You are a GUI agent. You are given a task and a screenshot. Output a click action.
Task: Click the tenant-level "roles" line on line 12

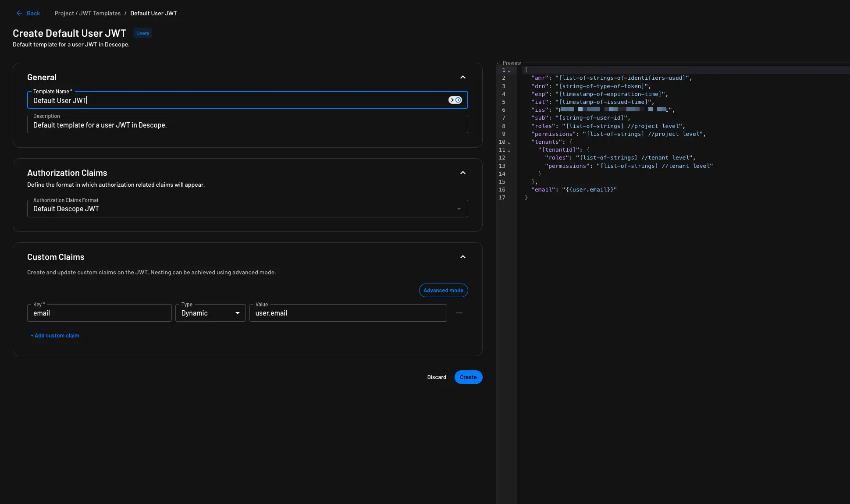pos(620,158)
